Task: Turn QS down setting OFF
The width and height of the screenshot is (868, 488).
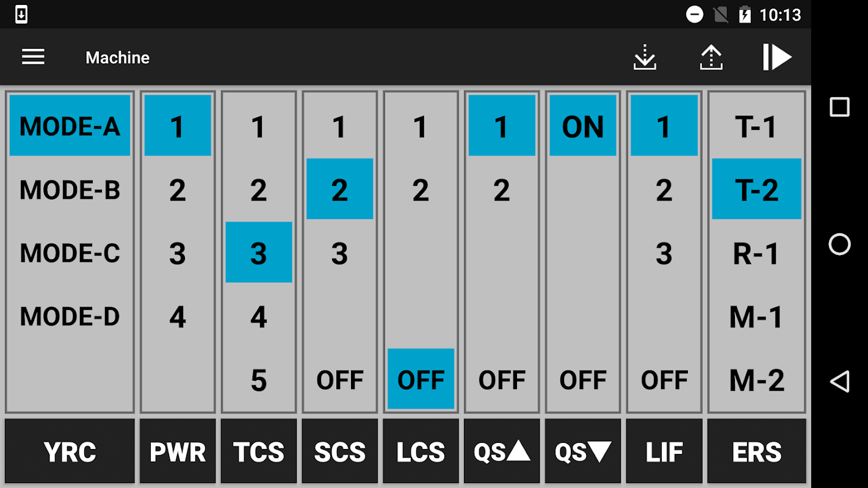Action: [583, 379]
